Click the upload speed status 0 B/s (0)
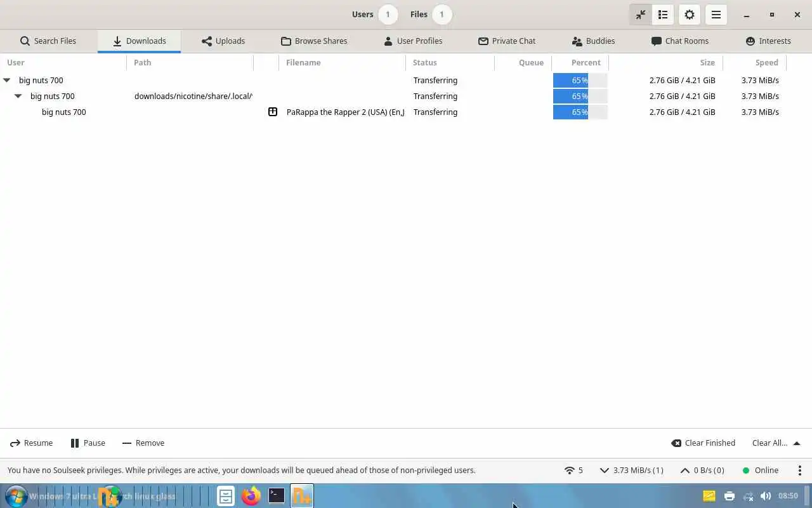Image resolution: width=812 pixels, height=508 pixels. pos(702,471)
